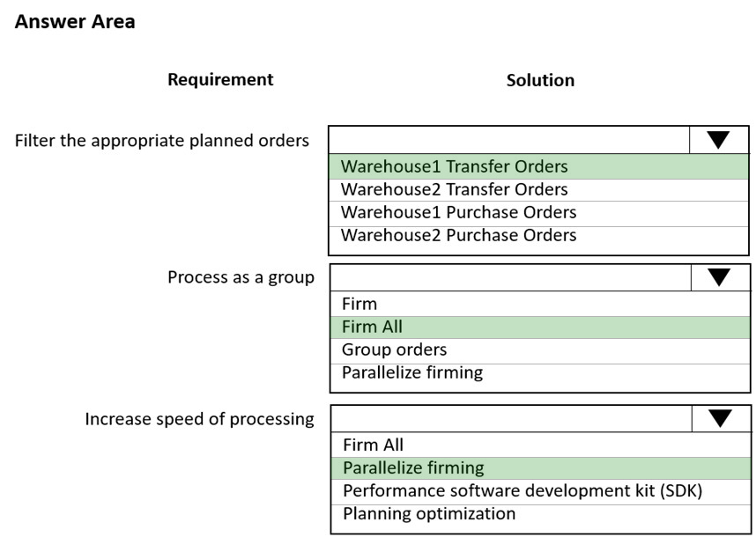Click the Requirement column header
The height and width of the screenshot is (537, 756).
click(220, 79)
